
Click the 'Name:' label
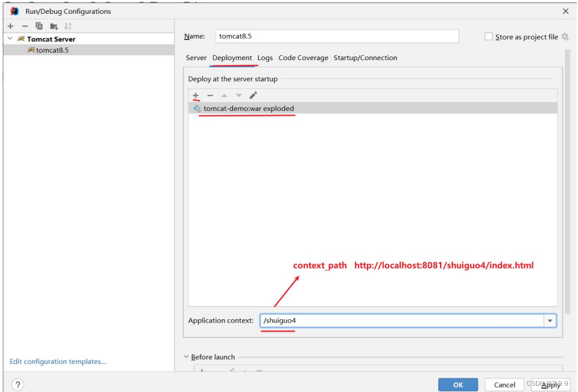click(x=194, y=36)
